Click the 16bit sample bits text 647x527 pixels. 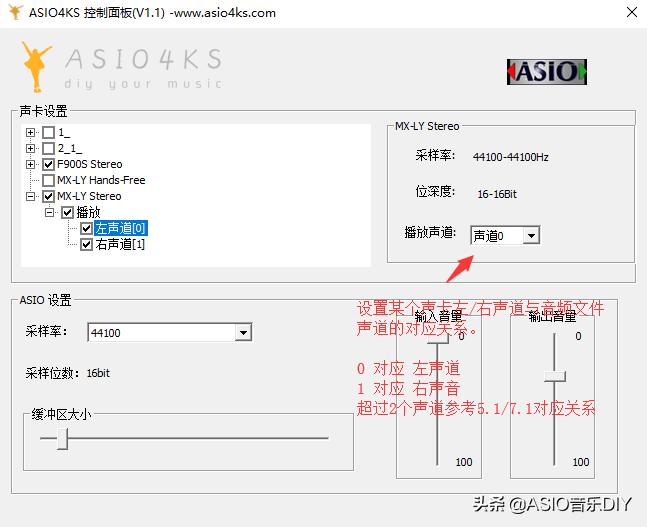(x=98, y=373)
